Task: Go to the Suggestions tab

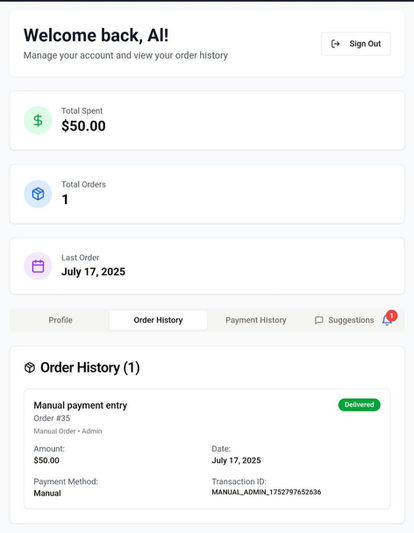Action: click(x=344, y=320)
